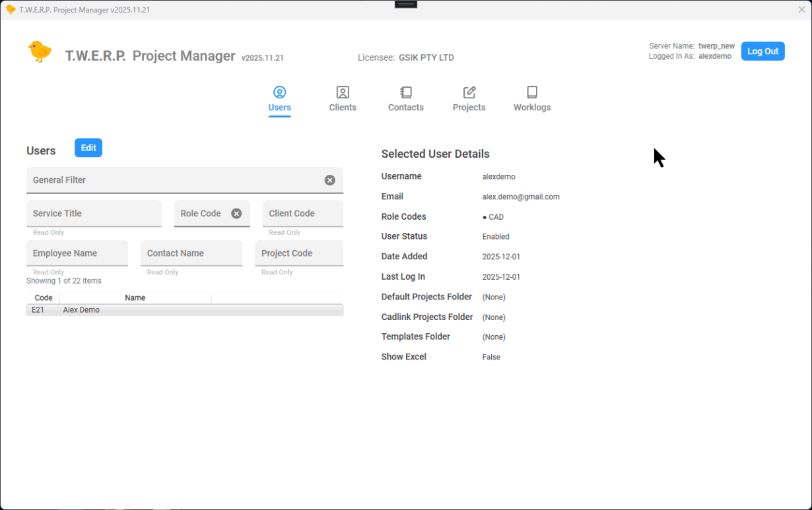This screenshot has height=510, width=812.
Task: Open the Contacts tab label
Action: pyautogui.click(x=406, y=108)
